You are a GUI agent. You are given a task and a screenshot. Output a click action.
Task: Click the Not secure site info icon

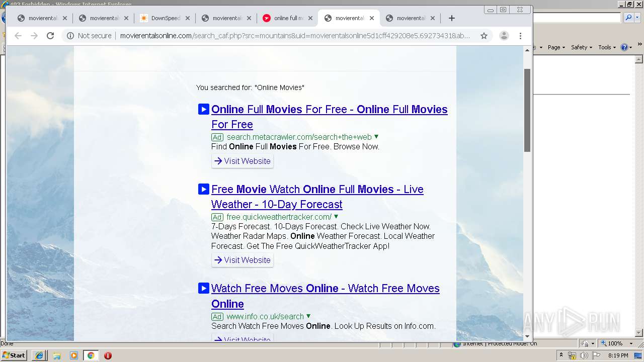(70, 36)
